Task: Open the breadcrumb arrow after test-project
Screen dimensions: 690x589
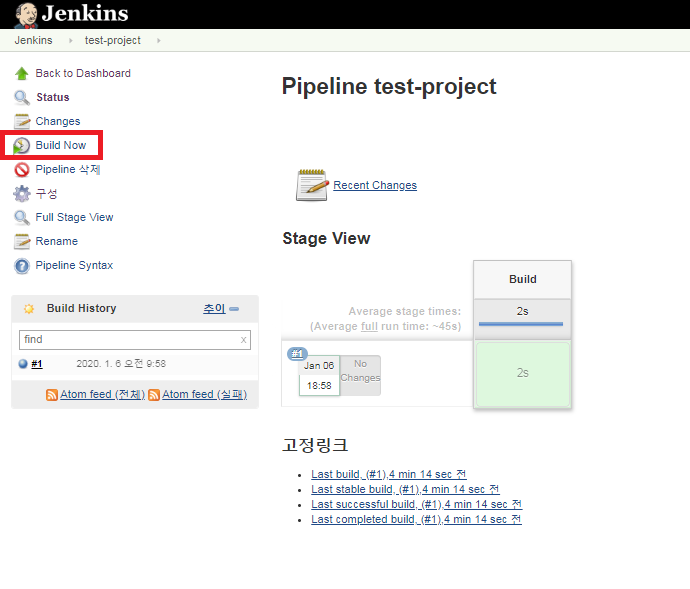Action: (x=158, y=40)
